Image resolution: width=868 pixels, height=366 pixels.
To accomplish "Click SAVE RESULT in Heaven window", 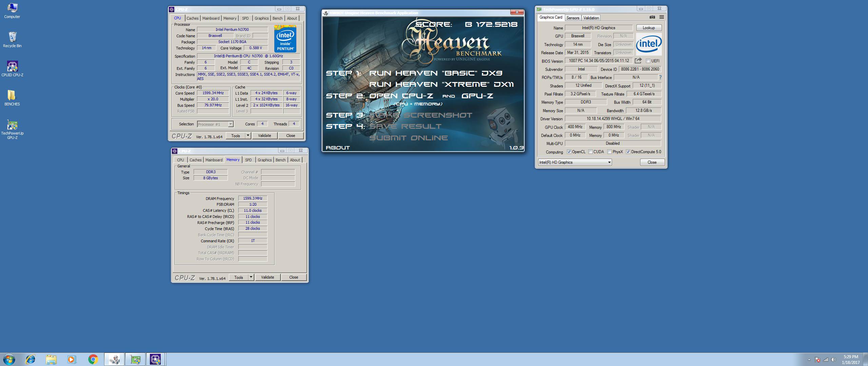I will click(405, 126).
